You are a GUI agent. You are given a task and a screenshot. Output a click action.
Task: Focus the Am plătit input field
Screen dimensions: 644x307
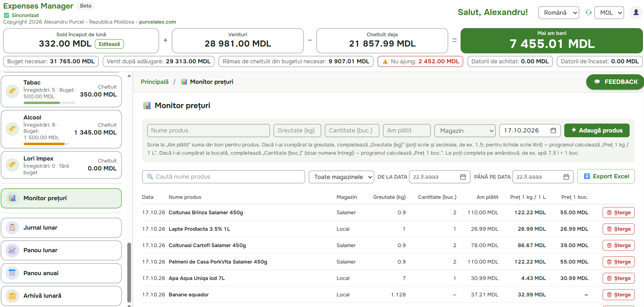click(x=407, y=130)
